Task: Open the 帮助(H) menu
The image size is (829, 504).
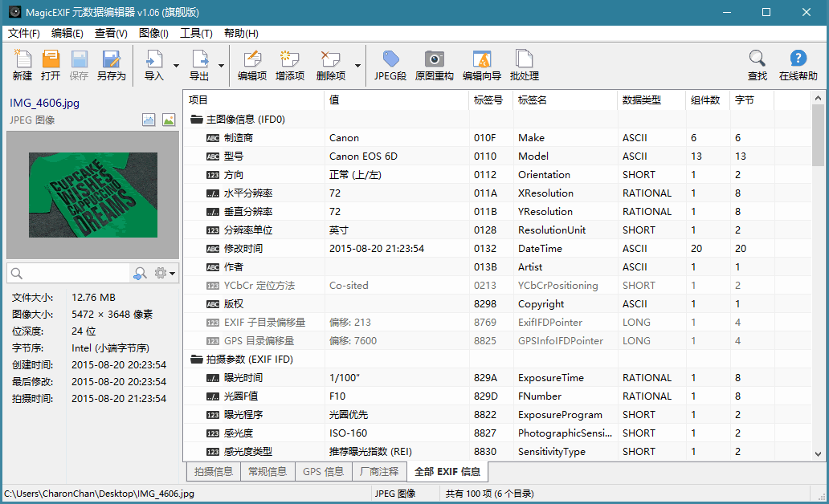Action: click(241, 33)
